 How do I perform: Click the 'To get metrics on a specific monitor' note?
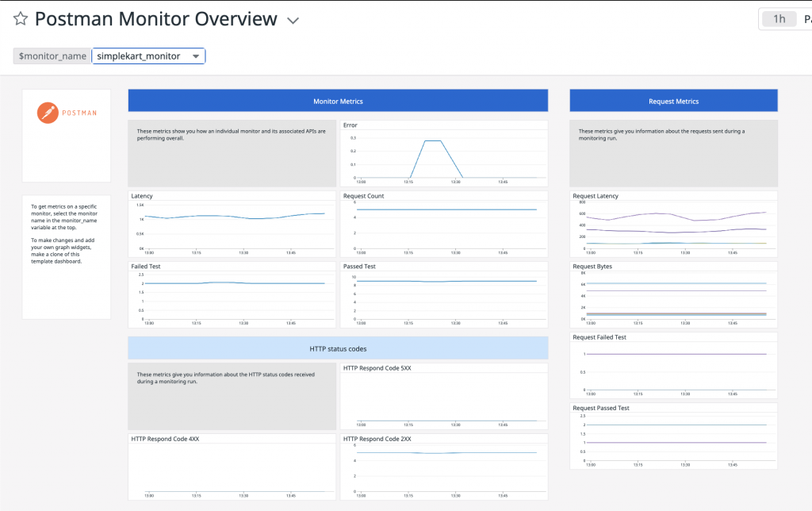pyautogui.click(x=64, y=217)
